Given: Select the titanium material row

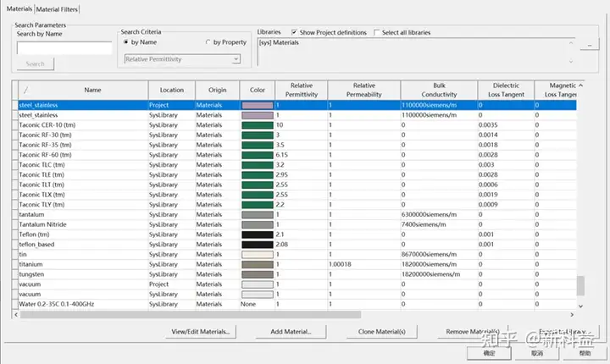Looking at the screenshot, I should click(297, 264).
